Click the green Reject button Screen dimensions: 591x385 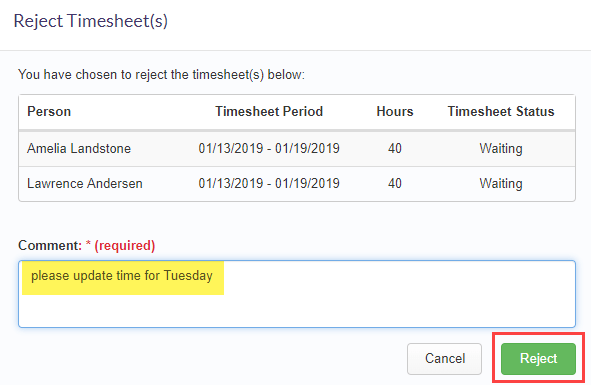(538, 358)
